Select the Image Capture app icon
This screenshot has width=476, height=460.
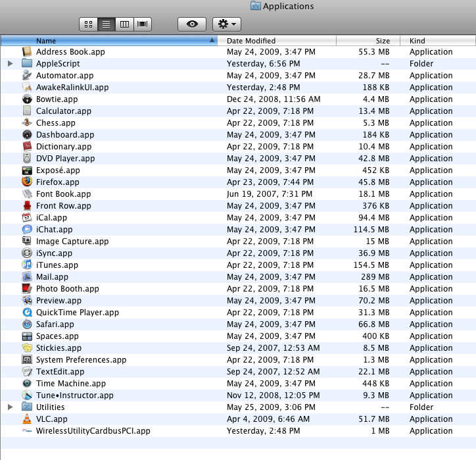tap(27, 242)
